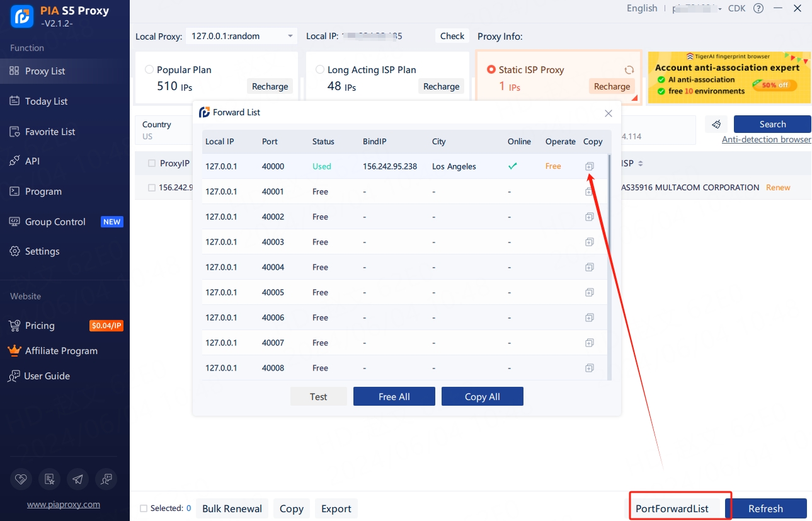Select BindIP 156.242.95.238 cell
Image resolution: width=812 pixels, height=521 pixels.
tap(390, 166)
